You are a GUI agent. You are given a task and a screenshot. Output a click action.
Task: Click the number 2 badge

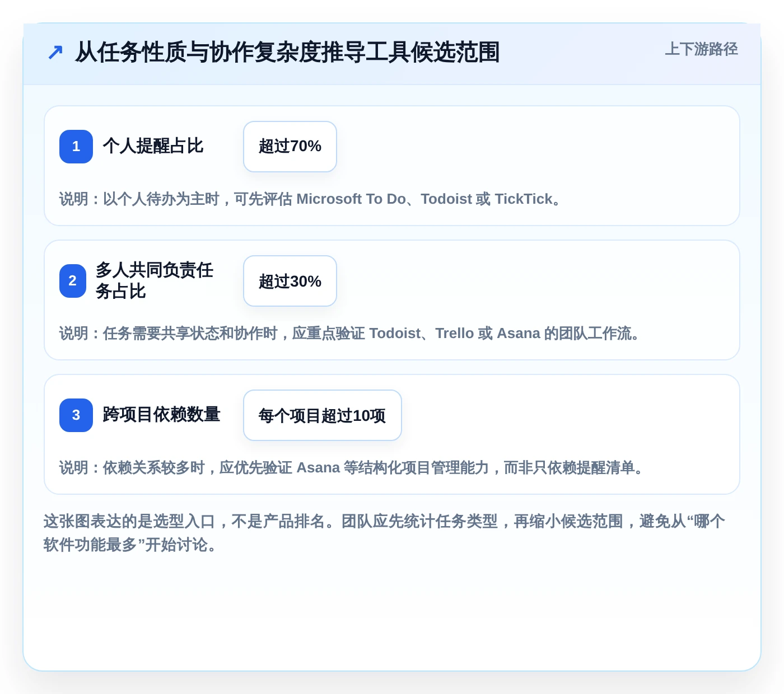[73, 281]
